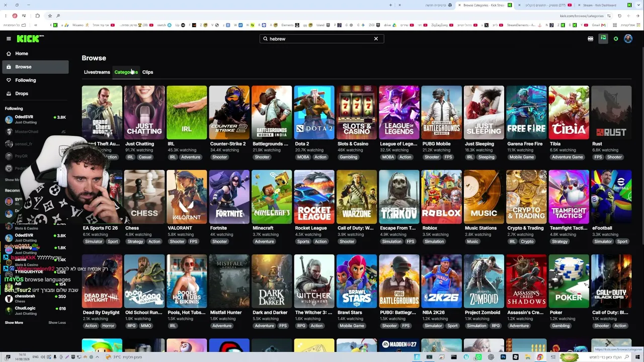Click the 'eFootball' title link
644x362 pixels.
point(602,228)
